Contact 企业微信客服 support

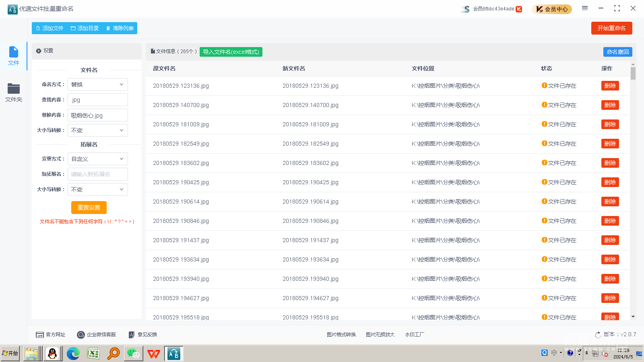point(97,335)
